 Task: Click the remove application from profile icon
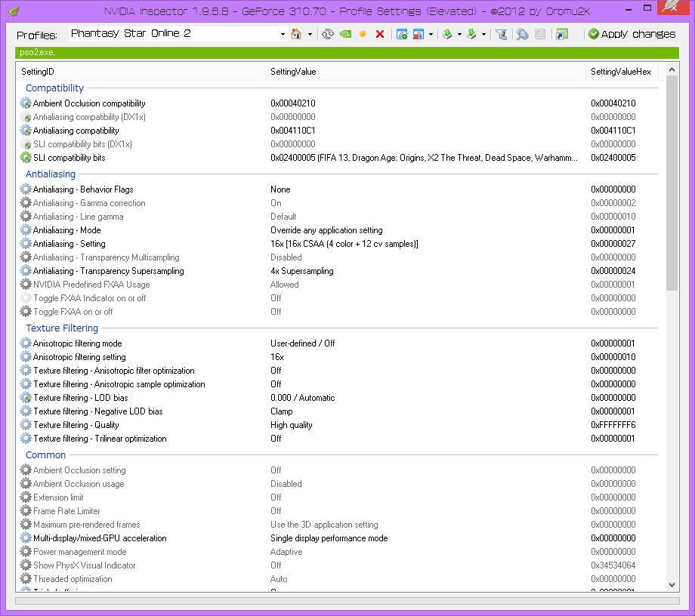click(x=418, y=34)
